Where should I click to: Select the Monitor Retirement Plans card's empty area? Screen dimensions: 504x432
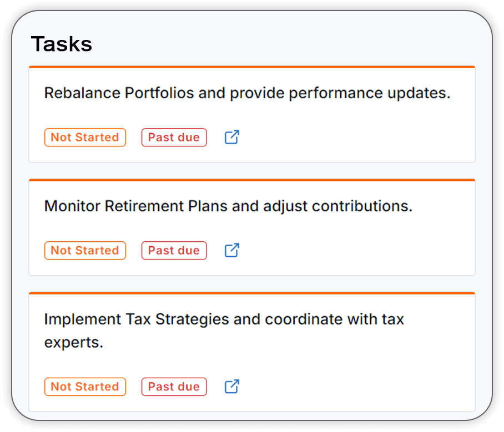point(354,251)
